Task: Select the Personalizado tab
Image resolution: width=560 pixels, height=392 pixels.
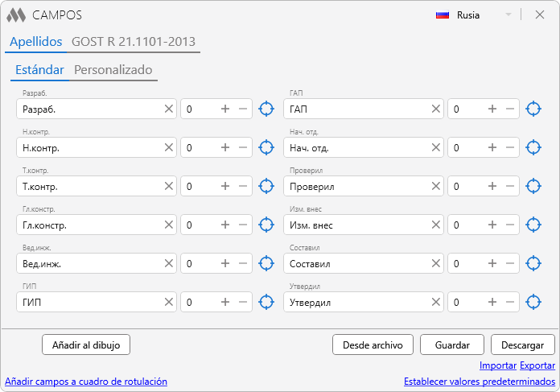Action: point(113,70)
